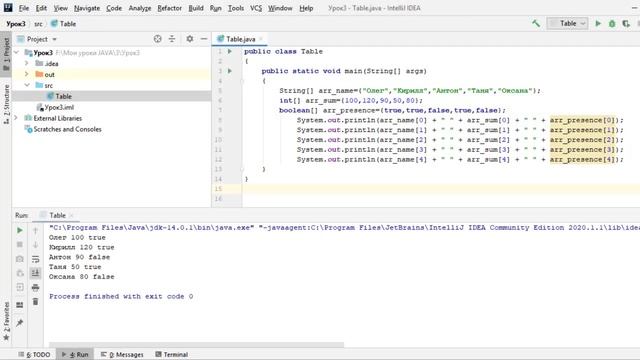
Task: Open the Terminal tool window
Action: pyautogui.click(x=171, y=354)
